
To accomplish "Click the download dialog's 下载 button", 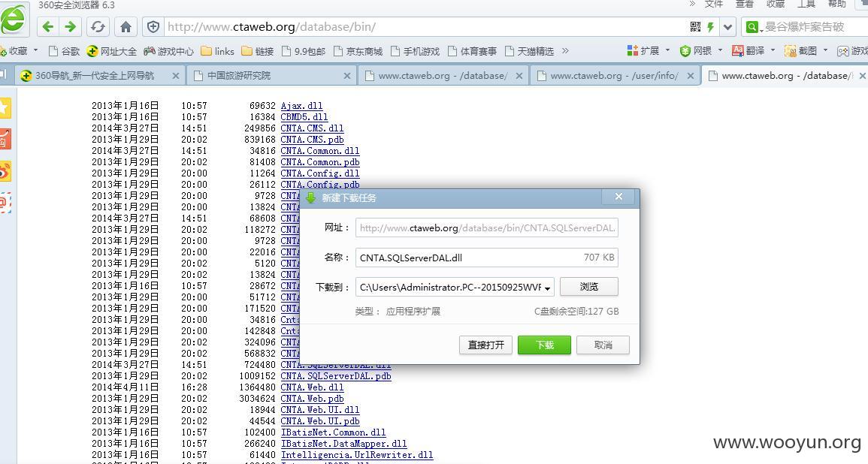I will [x=544, y=345].
